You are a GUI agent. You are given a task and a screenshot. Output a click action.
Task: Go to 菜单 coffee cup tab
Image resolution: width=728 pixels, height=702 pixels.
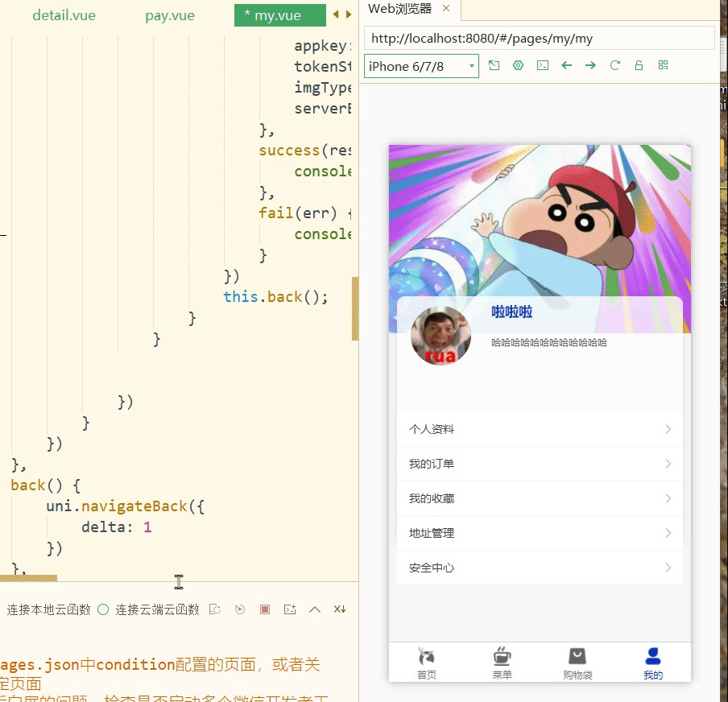(x=502, y=663)
